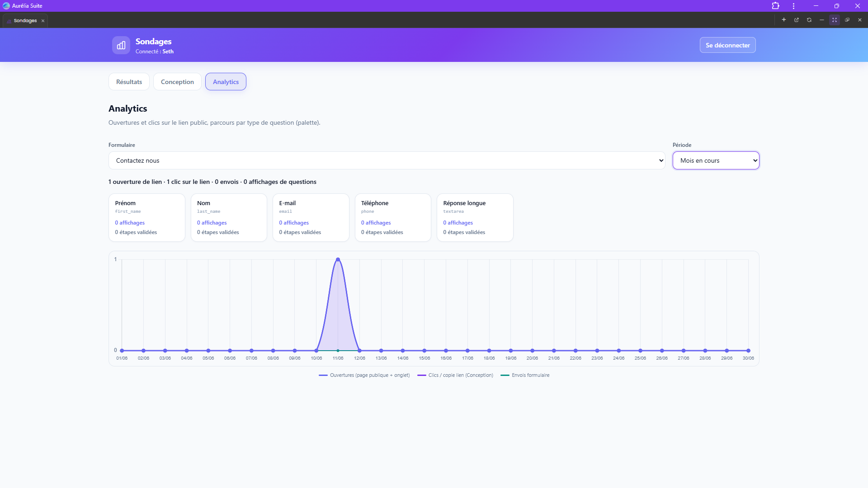This screenshot has width=868, height=488.
Task: Click the Sondages bar chart header icon
Action: coord(121,45)
